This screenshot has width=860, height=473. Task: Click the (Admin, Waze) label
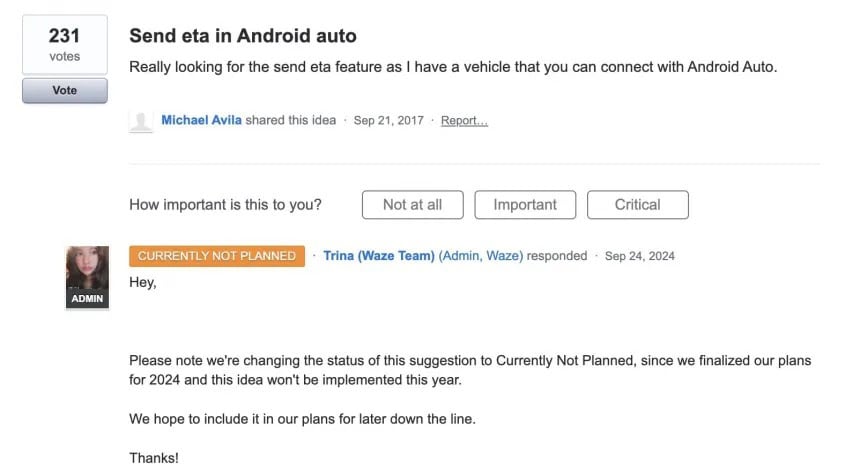tap(481, 256)
